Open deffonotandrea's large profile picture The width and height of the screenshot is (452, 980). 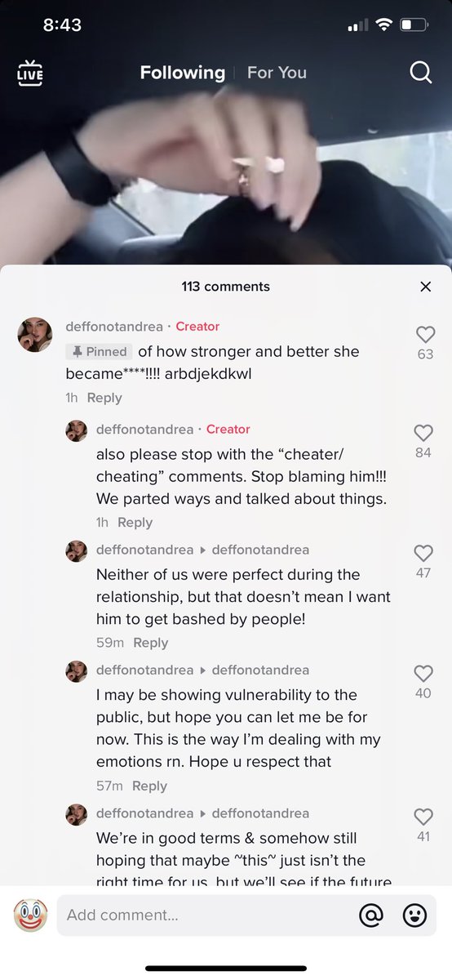35,335
